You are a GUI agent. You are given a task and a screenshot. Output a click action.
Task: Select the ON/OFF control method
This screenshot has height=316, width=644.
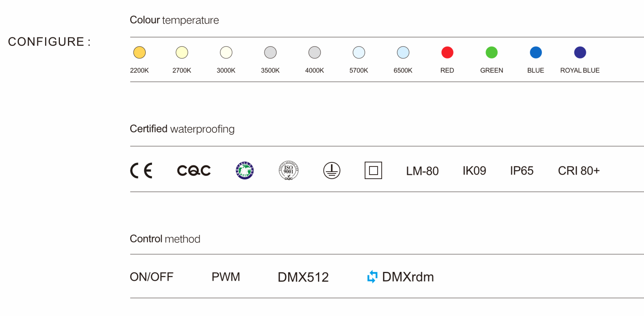click(x=152, y=277)
